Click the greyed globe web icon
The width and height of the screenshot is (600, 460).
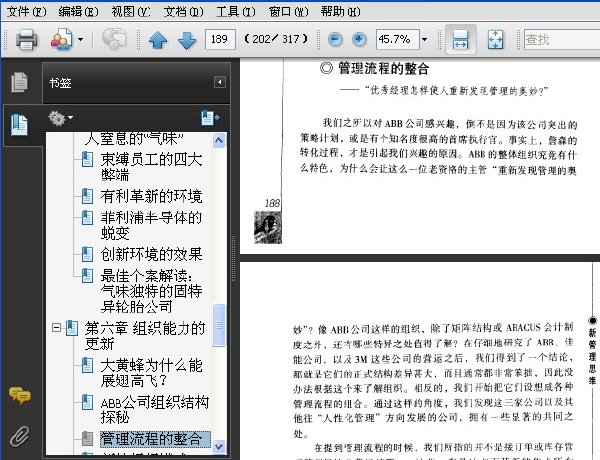coord(114,39)
